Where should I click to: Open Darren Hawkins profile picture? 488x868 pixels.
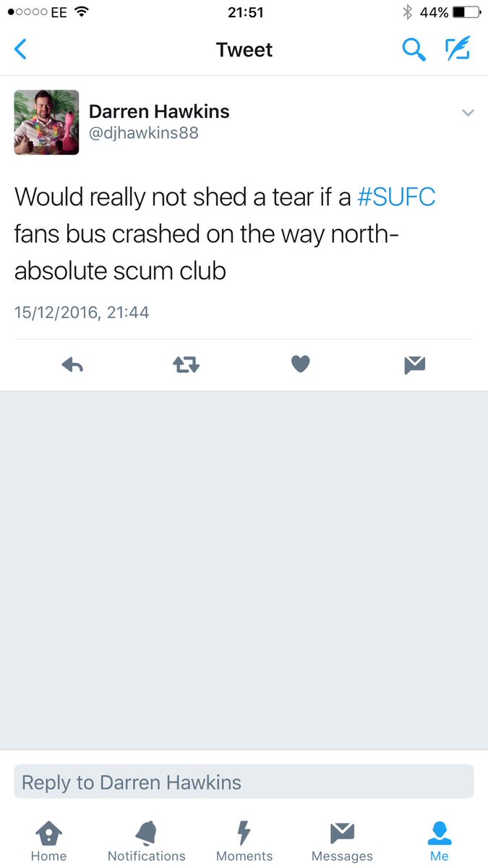click(x=46, y=122)
